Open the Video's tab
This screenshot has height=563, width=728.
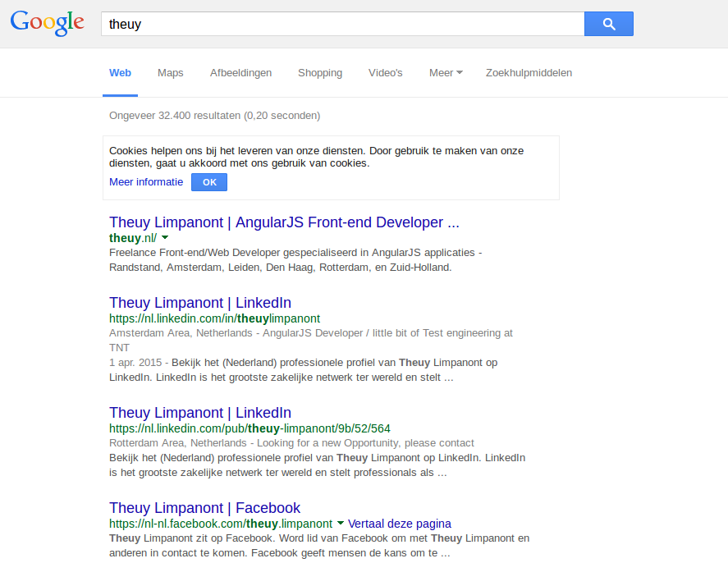(x=386, y=73)
